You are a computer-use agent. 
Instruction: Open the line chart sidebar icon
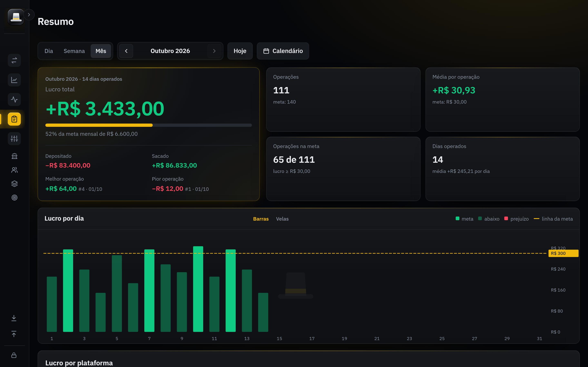(14, 80)
